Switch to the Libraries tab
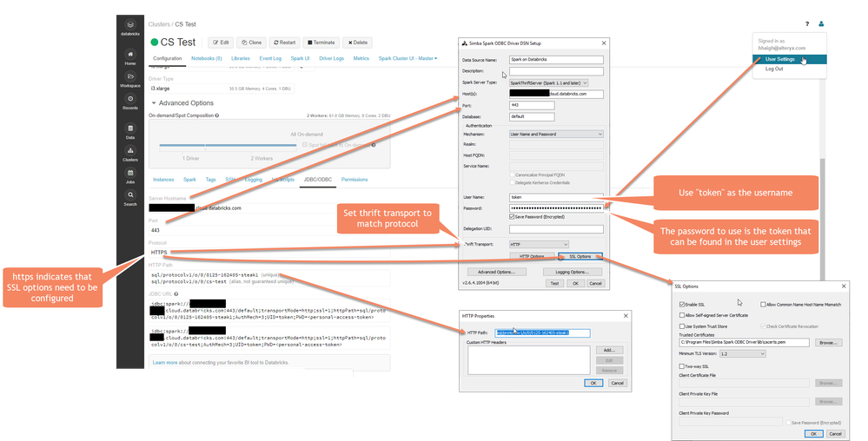This screenshot has width=868, height=441. coord(241,58)
